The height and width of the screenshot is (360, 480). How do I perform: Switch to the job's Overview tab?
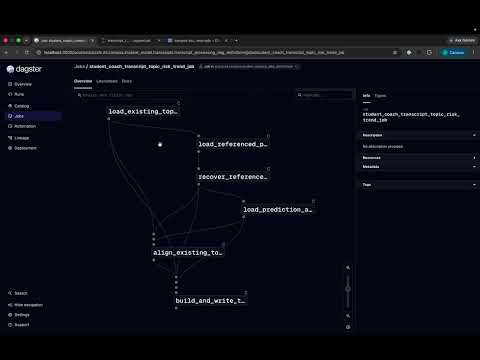(83, 81)
